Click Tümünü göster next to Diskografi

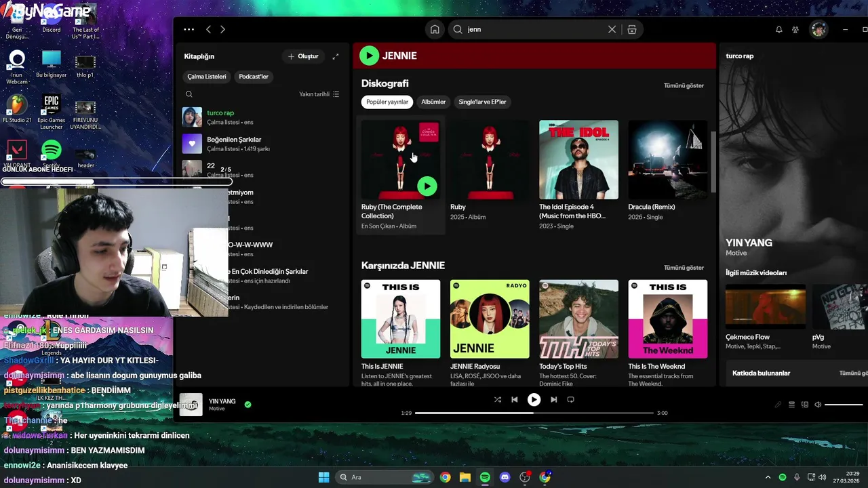click(684, 85)
